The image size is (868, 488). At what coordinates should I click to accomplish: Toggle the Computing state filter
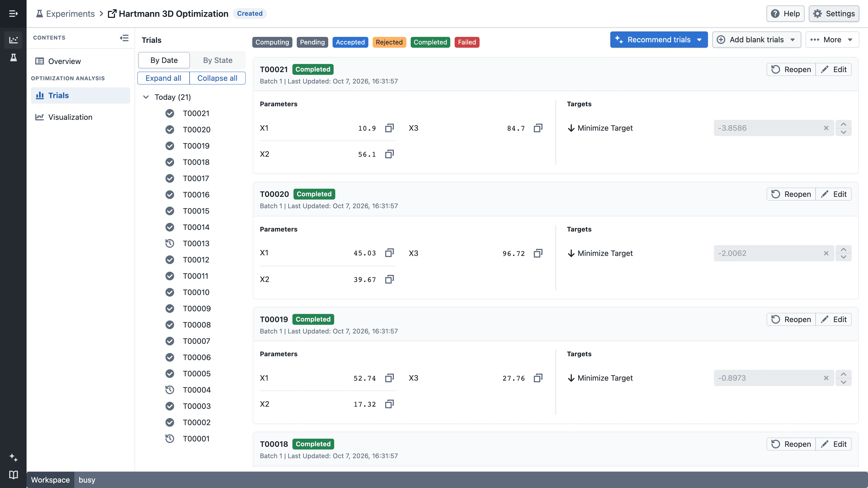[272, 42]
